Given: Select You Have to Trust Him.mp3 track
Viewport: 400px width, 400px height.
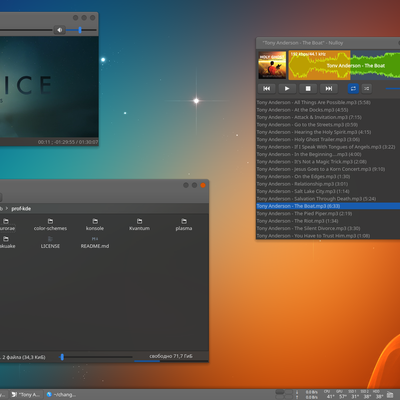Looking at the screenshot, I should 328,236.
